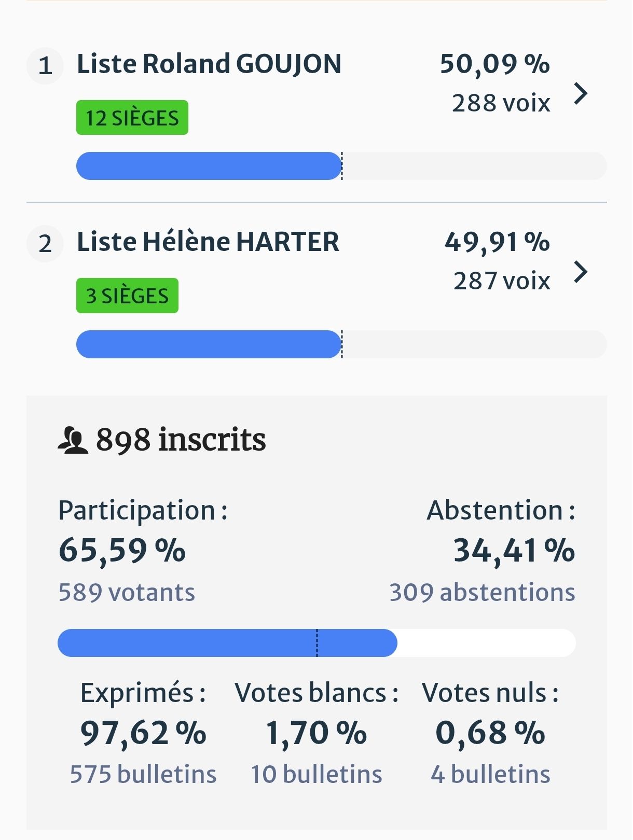Select the 898 inscrits heading
633x840 pixels.
[x=181, y=440]
